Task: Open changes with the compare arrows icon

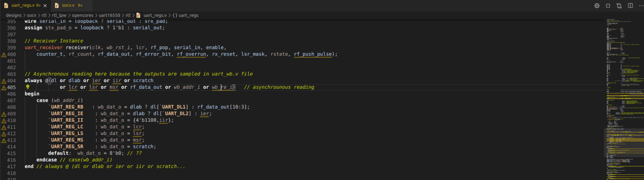Action: [x=619, y=6]
